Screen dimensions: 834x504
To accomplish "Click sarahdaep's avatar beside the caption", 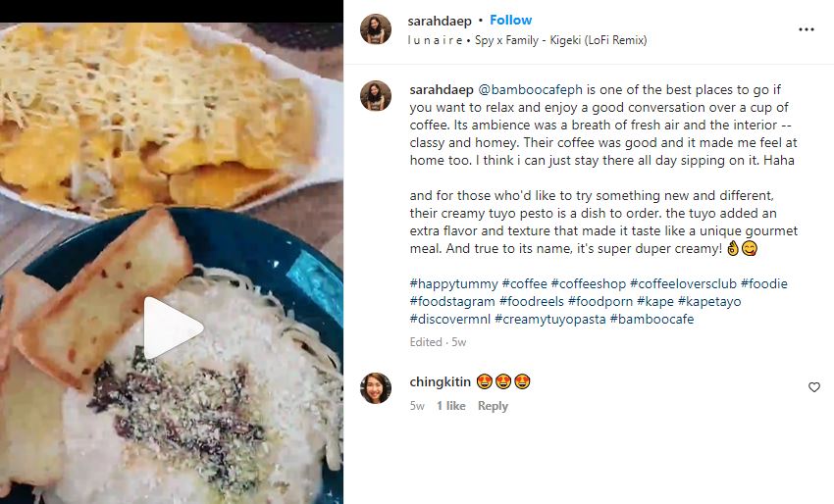I will tap(376, 95).
